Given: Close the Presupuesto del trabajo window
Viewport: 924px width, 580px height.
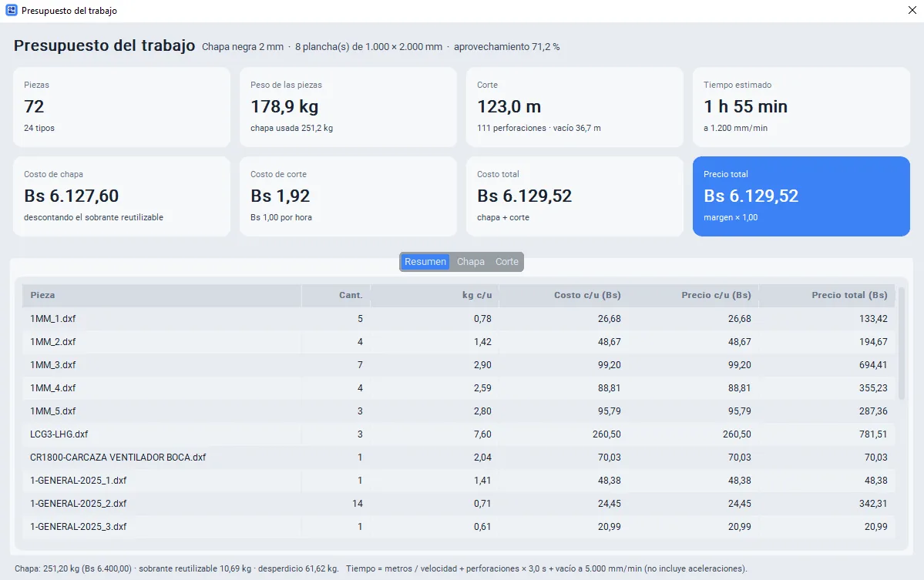Looking at the screenshot, I should tap(912, 10).
